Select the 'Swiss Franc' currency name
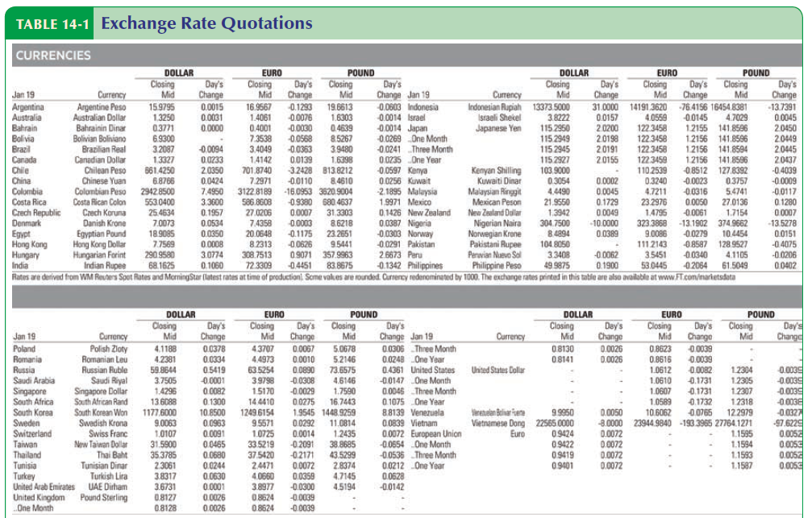The width and height of the screenshot is (812, 518). [x=108, y=433]
